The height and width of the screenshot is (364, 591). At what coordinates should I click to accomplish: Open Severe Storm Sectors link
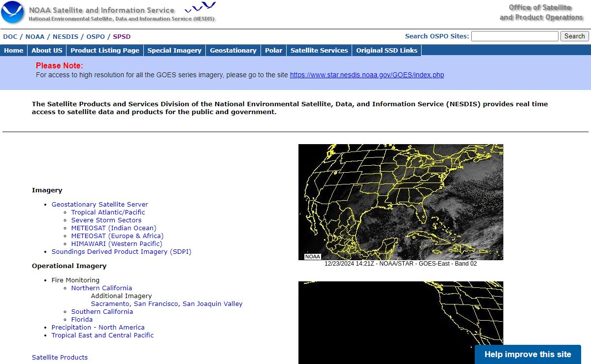coord(106,220)
